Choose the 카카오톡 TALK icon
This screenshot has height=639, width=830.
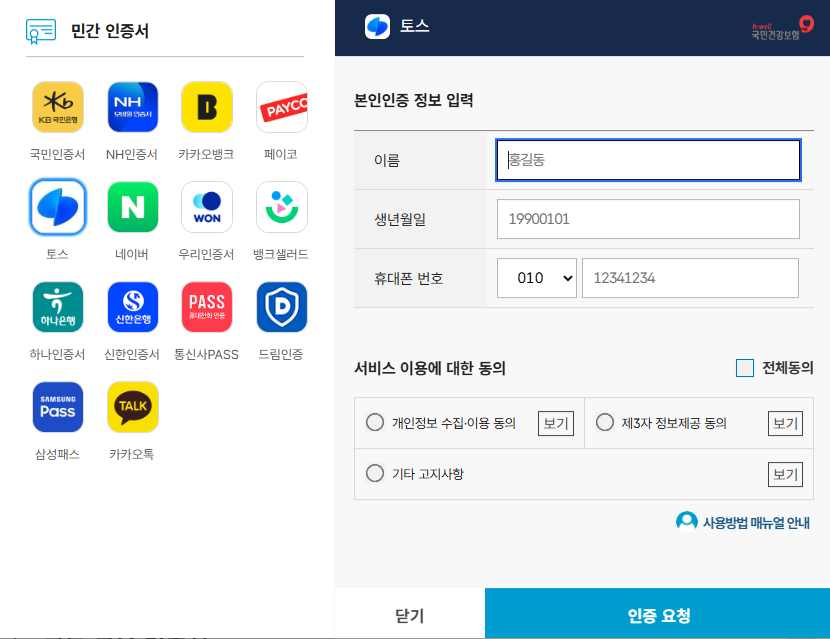pos(132,407)
